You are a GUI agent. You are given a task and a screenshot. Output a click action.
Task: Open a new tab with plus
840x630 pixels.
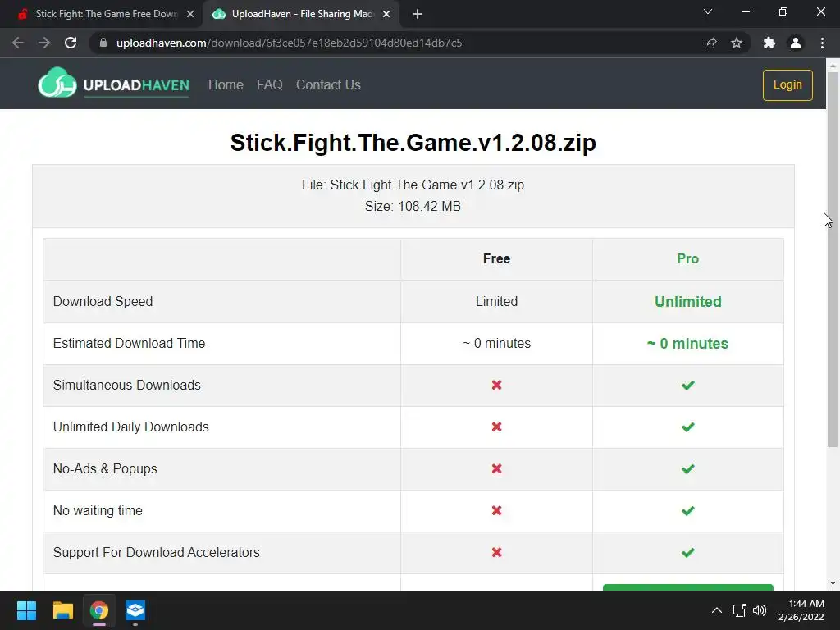(x=418, y=14)
